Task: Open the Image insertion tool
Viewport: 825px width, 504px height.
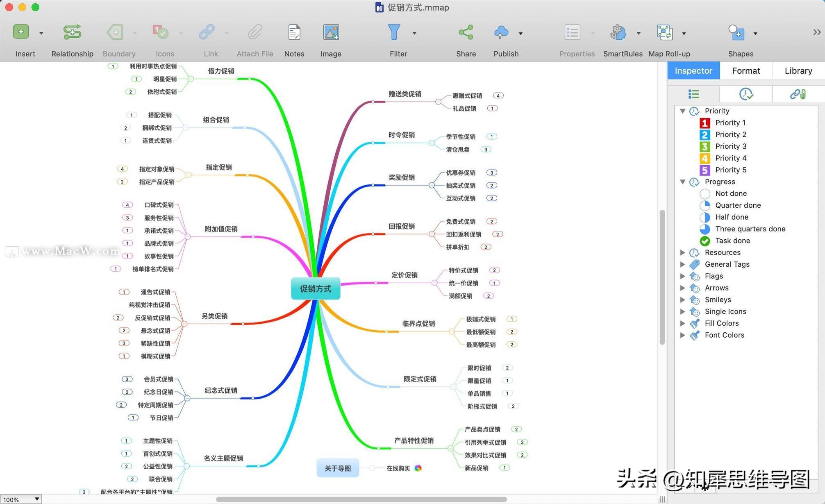Action: tap(330, 32)
